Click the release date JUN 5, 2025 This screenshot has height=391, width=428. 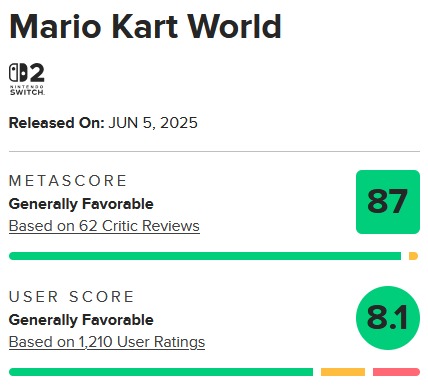(153, 123)
